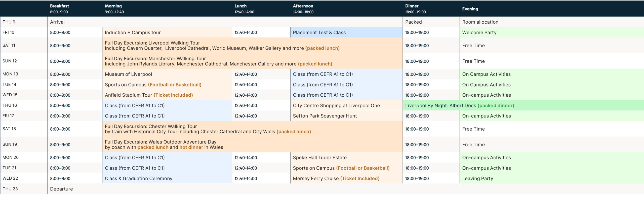Select the Class & Graduation Ceremony cell
Image resolution: width=644 pixels, height=197 pixels.
[138, 179]
